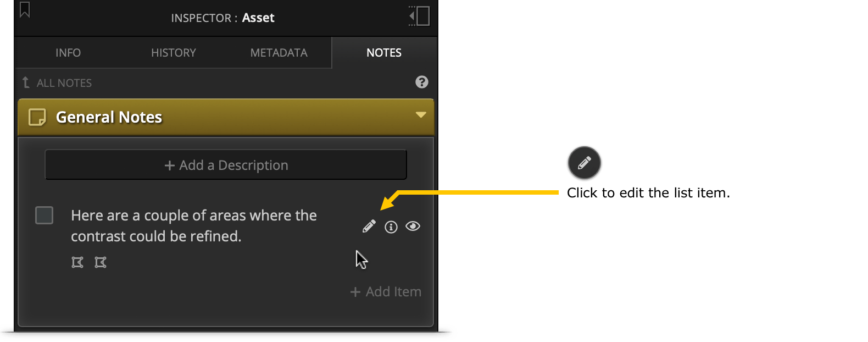Toggle annotation visibility with the eye icon
This screenshot has width=868, height=342.
tap(413, 226)
